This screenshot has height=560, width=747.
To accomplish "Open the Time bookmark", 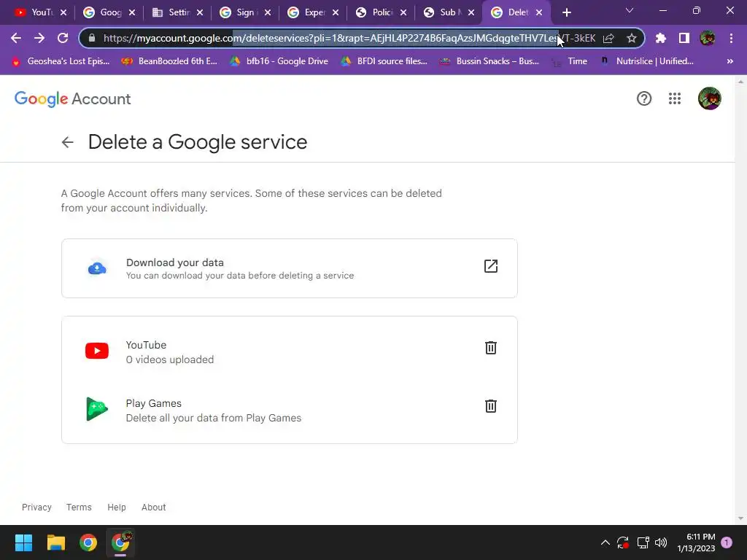I will point(569,61).
